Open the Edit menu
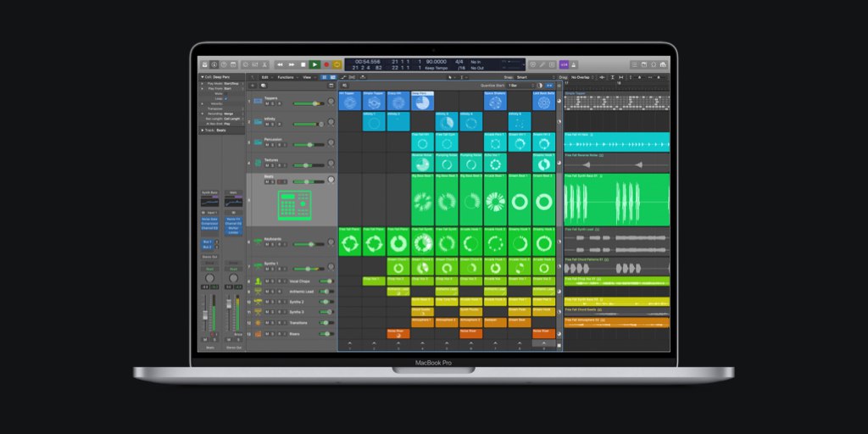The width and height of the screenshot is (868, 434). tap(267, 77)
